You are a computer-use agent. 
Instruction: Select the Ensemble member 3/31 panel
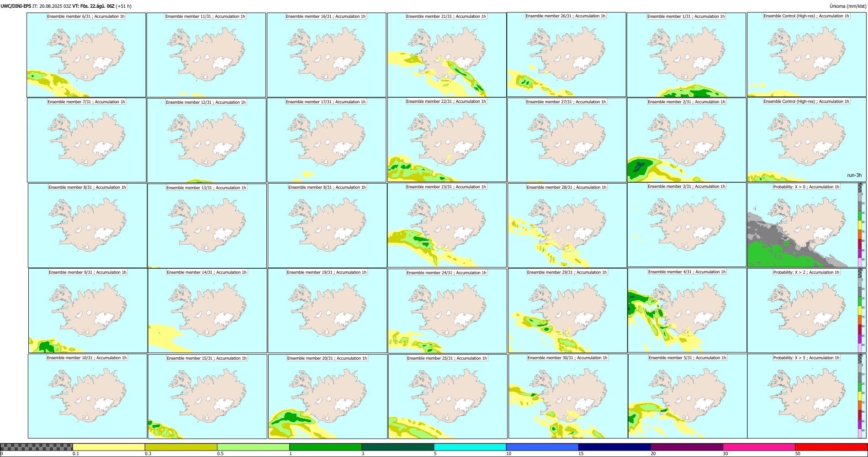tap(687, 225)
